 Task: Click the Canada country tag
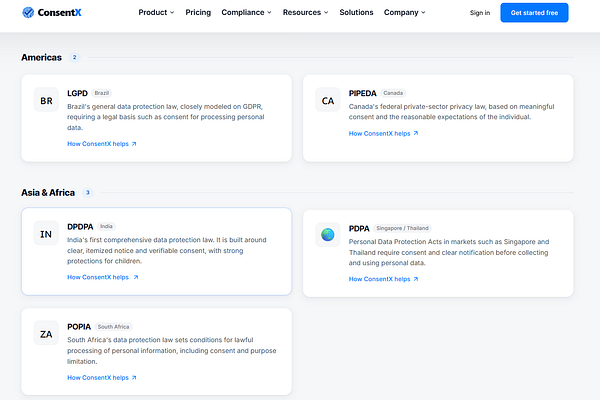click(x=393, y=93)
